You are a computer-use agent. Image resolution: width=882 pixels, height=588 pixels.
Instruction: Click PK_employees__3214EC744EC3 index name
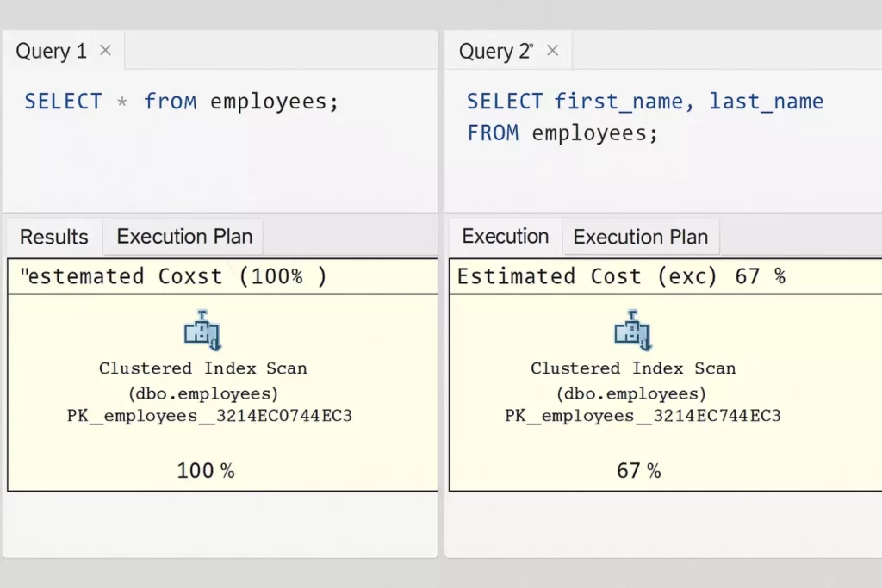(643, 416)
